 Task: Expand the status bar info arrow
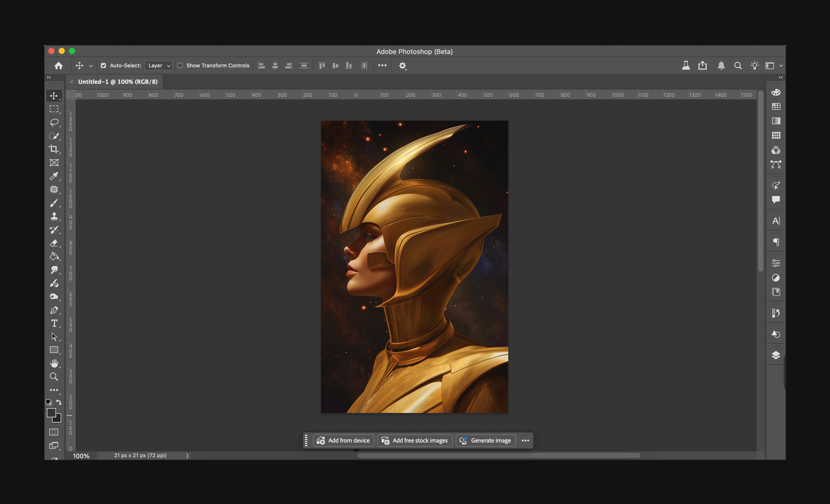click(x=187, y=456)
